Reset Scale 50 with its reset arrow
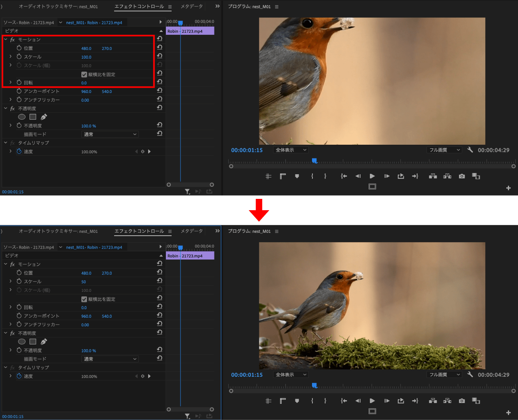 tap(159, 281)
